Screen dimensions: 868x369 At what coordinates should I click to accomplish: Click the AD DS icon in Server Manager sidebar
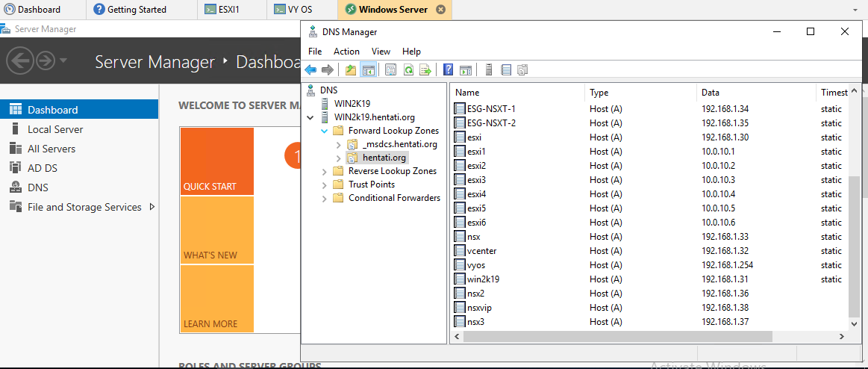16,168
